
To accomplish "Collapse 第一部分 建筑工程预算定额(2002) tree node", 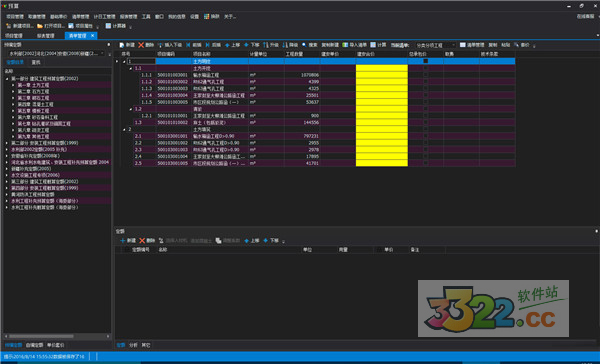I will [7, 79].
